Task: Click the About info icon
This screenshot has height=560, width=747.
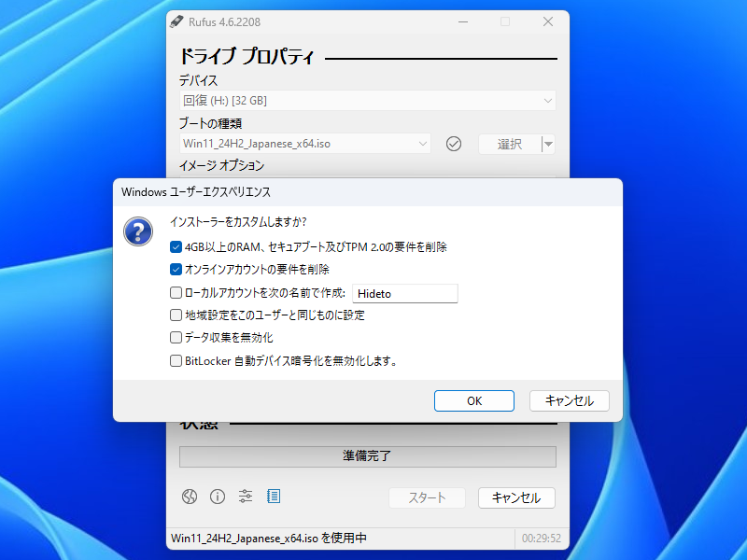Action: 218,497
